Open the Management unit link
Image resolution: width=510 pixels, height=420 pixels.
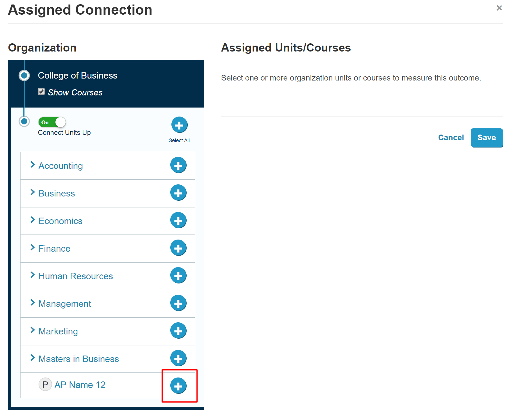(x=65, y=304)
